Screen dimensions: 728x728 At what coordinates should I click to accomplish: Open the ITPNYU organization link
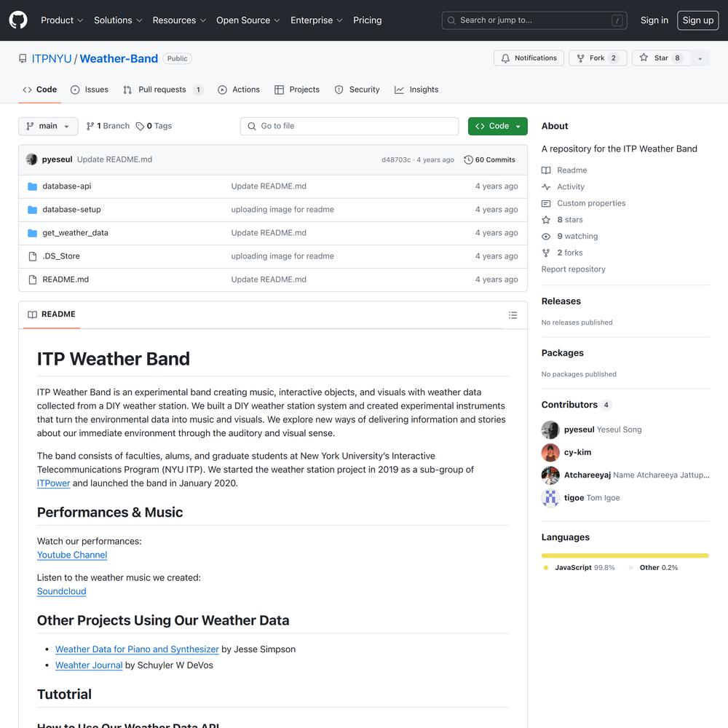(x=52, y=58)
